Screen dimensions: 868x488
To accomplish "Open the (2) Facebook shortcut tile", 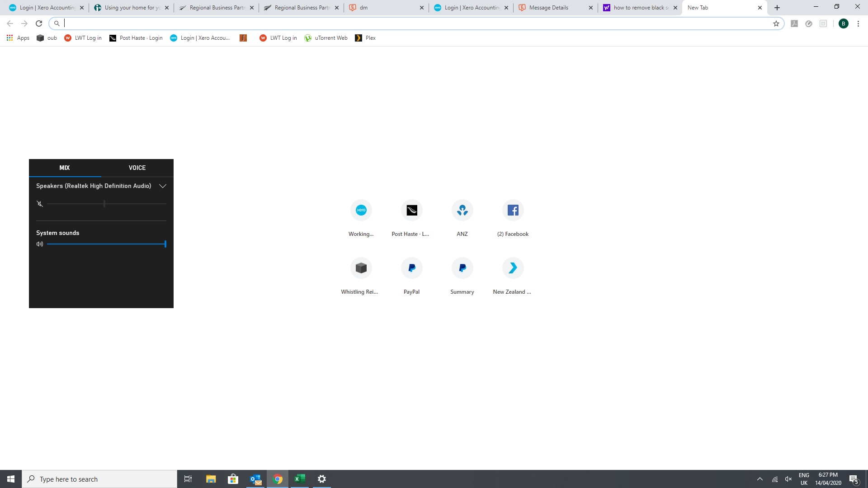I will [513, 218].
